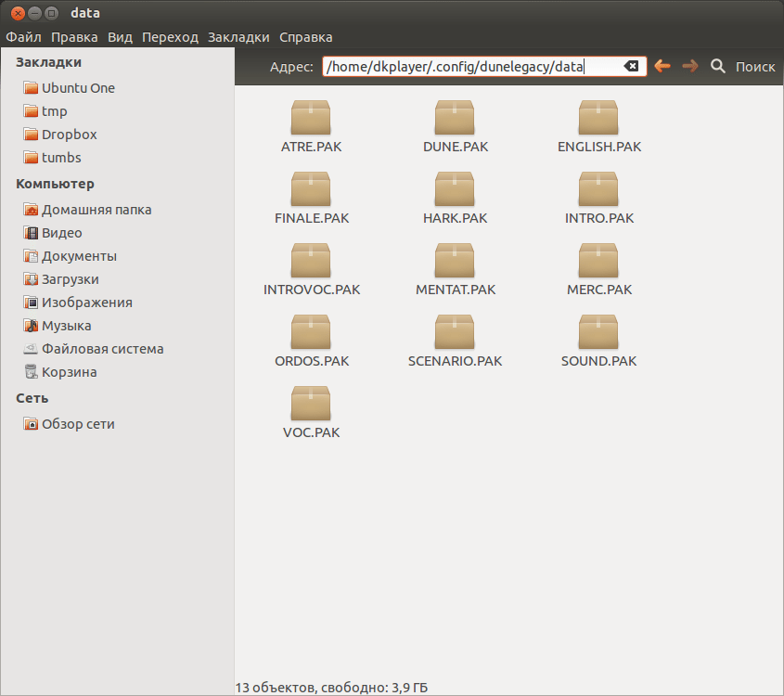Click the INTRO.PAK file name
The image size is (784, 696).
pos(599,218)
